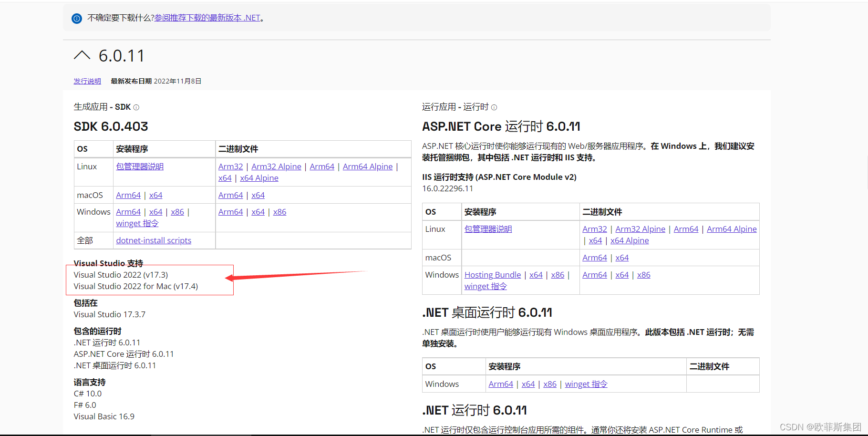Click the info icon next to 运行时 heading

click(x=494, y=107)
